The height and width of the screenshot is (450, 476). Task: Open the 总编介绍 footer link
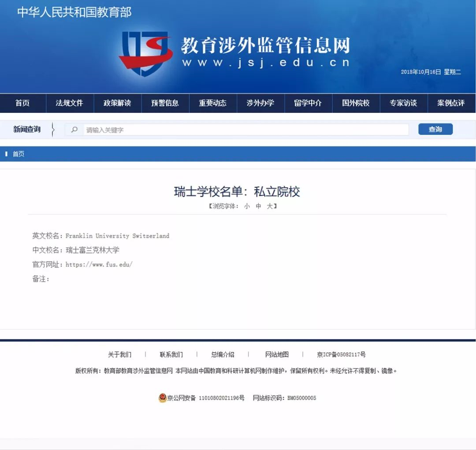click(x=223, y=354)
